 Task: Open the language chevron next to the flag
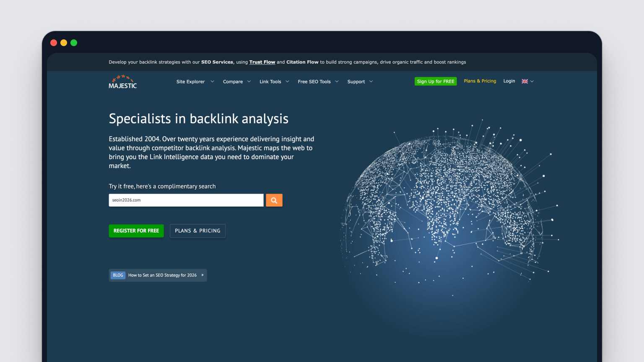[532, 81]
